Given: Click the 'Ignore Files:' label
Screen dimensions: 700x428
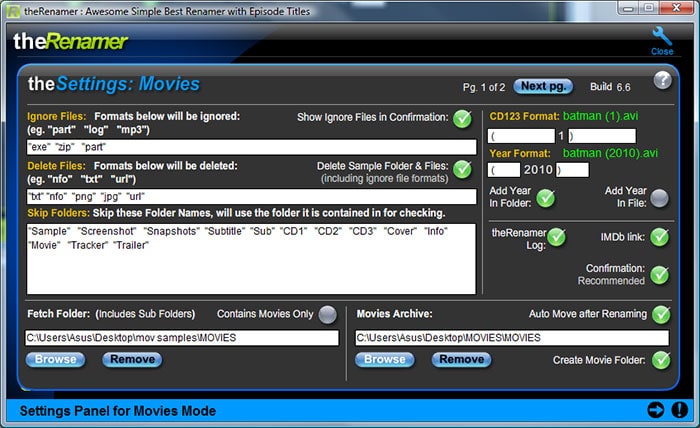Looking at the screenshot, I should point(57,116).
